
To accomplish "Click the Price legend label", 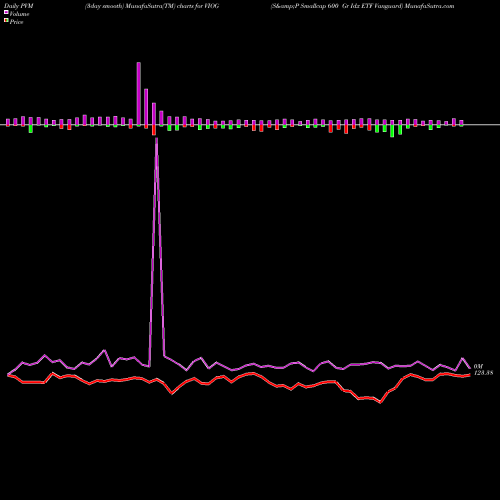I will [16, 22].
